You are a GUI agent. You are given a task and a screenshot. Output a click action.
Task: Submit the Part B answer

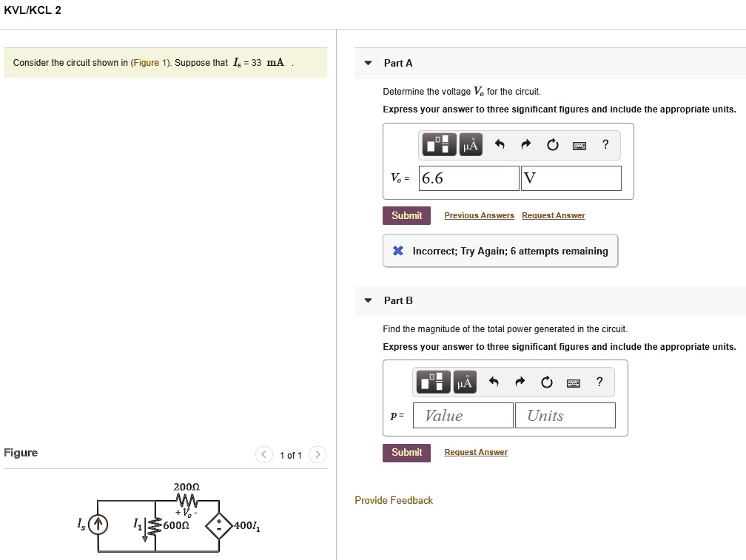coord(406,451)
